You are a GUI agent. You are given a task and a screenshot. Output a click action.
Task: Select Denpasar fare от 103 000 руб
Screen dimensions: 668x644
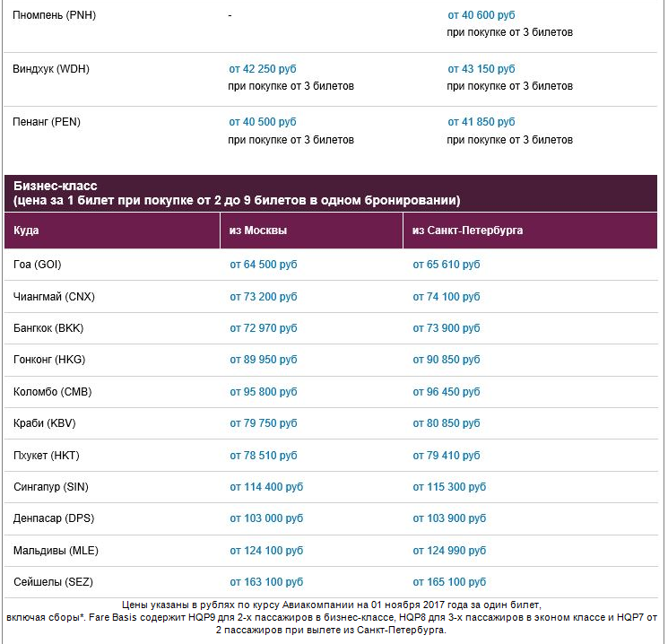point(266,518)
